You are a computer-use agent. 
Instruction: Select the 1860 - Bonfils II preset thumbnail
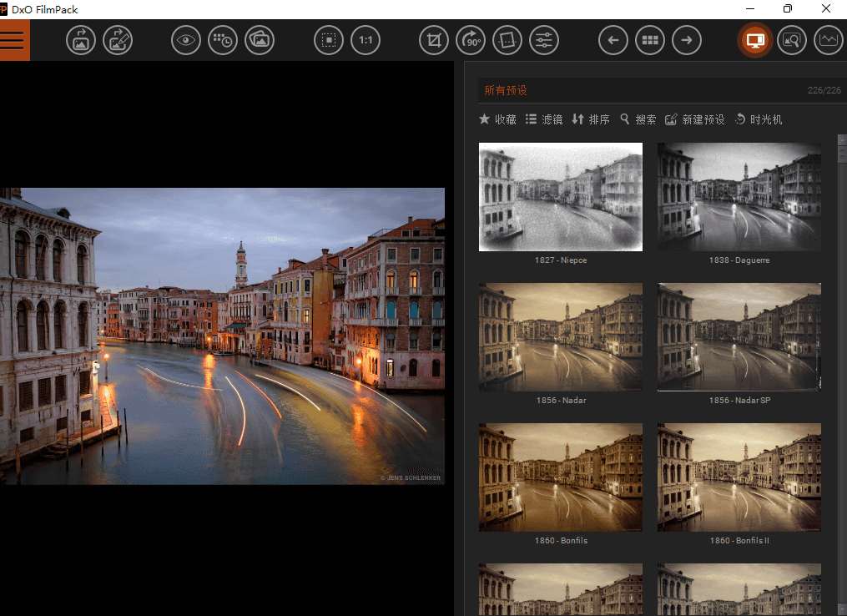[739, 477]
